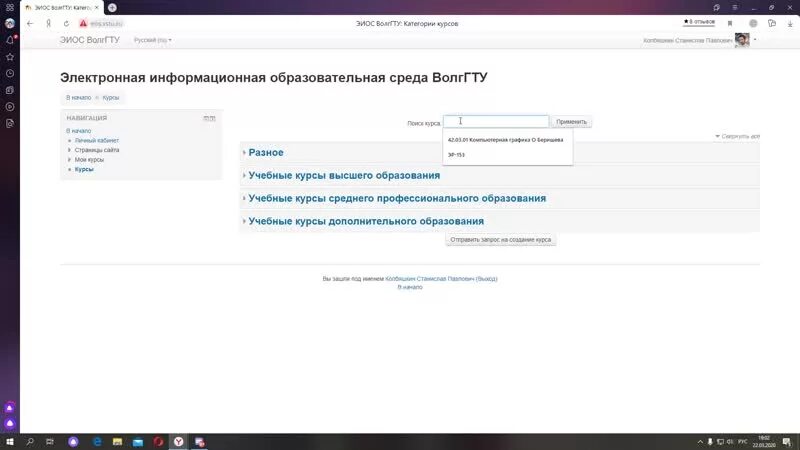Open 'Личный кабинет' in navigation
This screenshot has height=450, width=800.
coord(97,140)
